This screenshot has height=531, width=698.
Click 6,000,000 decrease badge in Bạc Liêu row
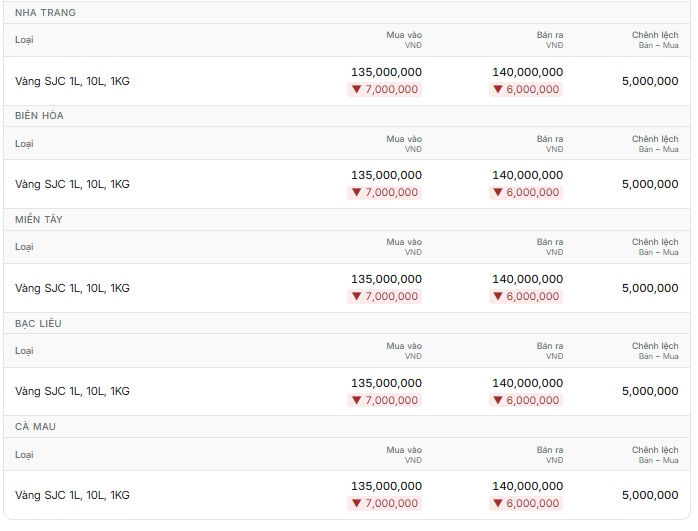pyautogui.click(x=526, y=400)
